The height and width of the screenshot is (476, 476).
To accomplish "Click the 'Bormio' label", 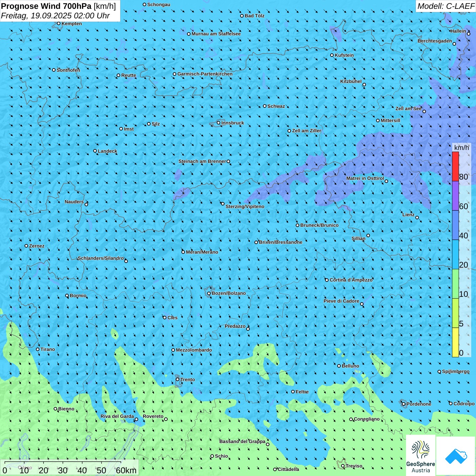I will click(x=78, y=295).
